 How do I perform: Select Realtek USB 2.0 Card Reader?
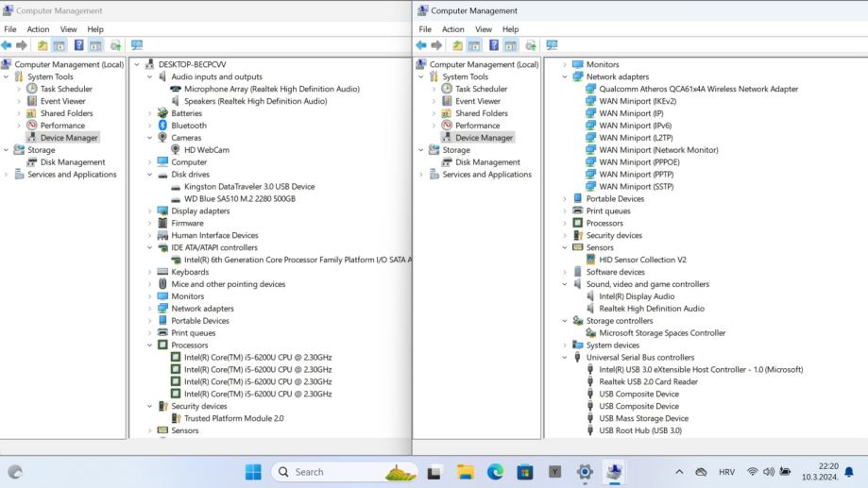point(648,382)
